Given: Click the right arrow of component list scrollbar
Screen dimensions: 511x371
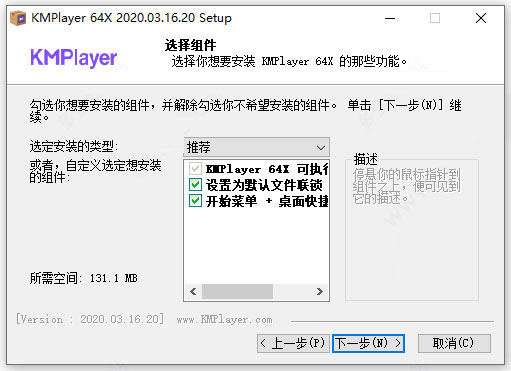Looking at the screenshot, I should click(320, 292).
